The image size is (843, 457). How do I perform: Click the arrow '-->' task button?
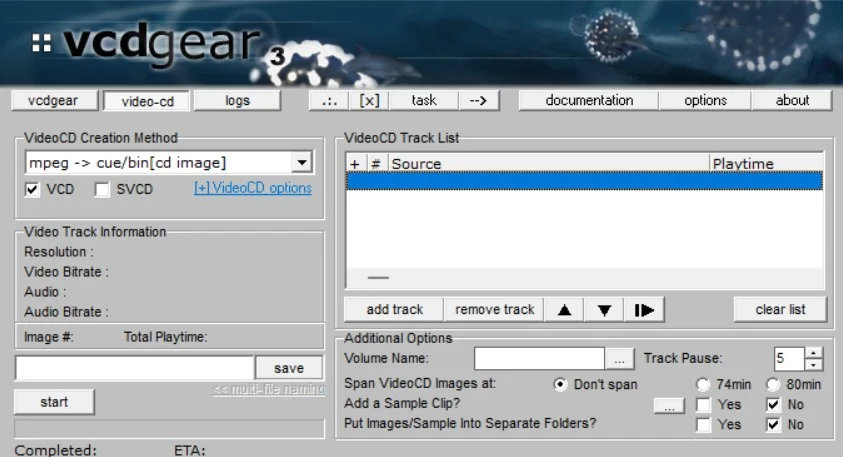(478, 101)
